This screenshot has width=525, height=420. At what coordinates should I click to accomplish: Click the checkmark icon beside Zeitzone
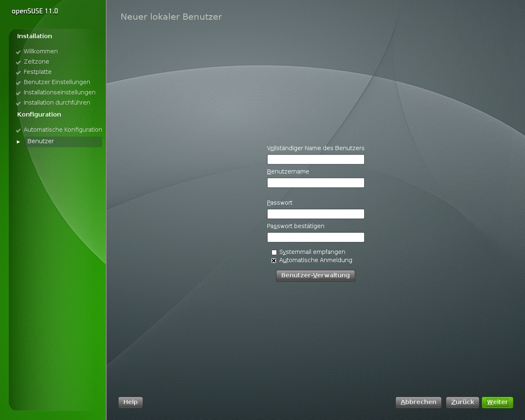pyautogui.click(x=18, y=62)
